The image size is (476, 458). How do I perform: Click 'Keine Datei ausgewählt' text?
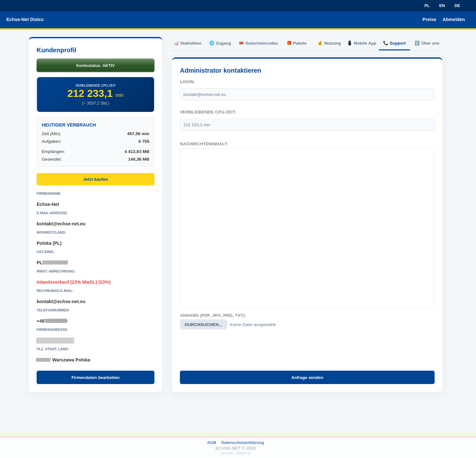[x=253, y=325]
